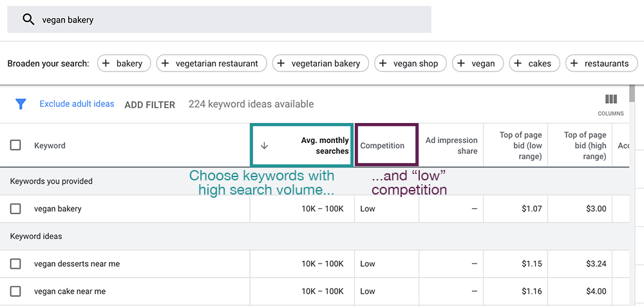Add 'cakes' suggestion chip

(x=534, y=63)
